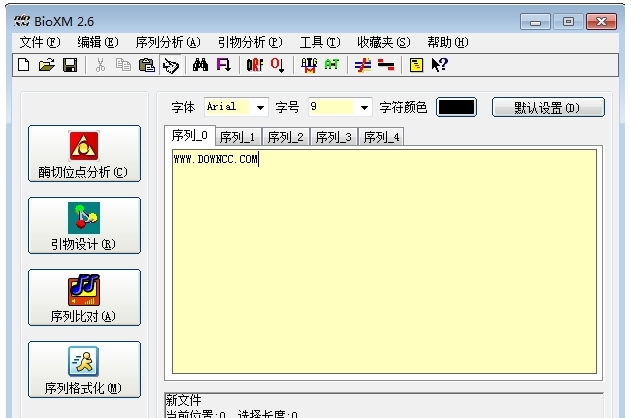Click the green A-T complement icon
631x418 pixels.
[x=332, y=64]
